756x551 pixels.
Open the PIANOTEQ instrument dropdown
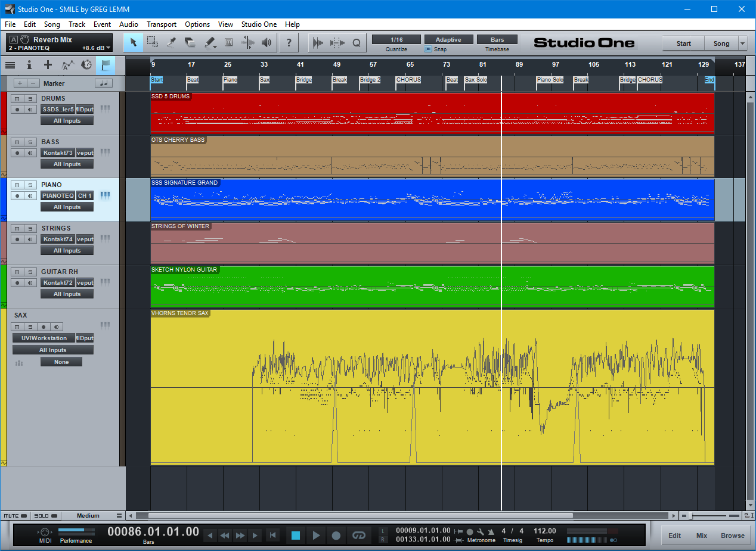(58, 196)
